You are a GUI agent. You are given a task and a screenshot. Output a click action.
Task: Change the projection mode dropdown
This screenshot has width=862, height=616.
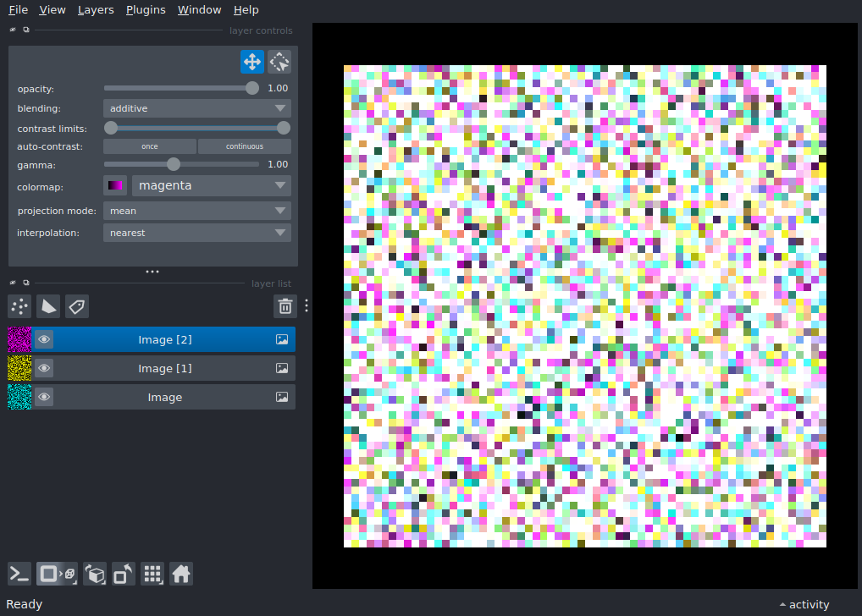point(196,211)
